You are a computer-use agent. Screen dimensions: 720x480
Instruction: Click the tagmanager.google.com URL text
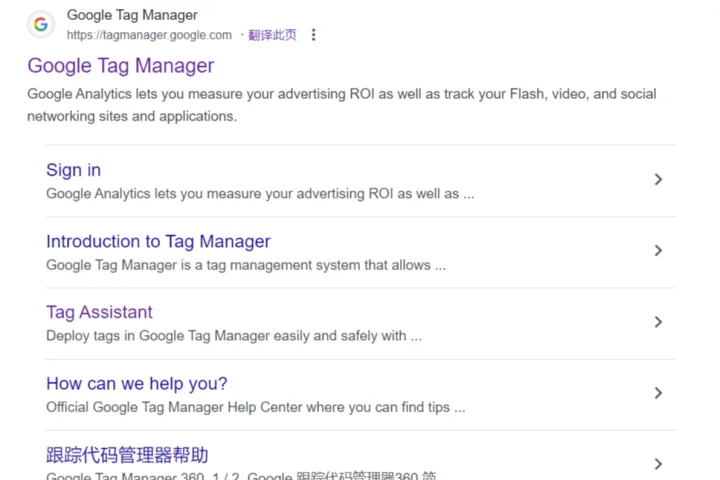(x=149, y=35)
